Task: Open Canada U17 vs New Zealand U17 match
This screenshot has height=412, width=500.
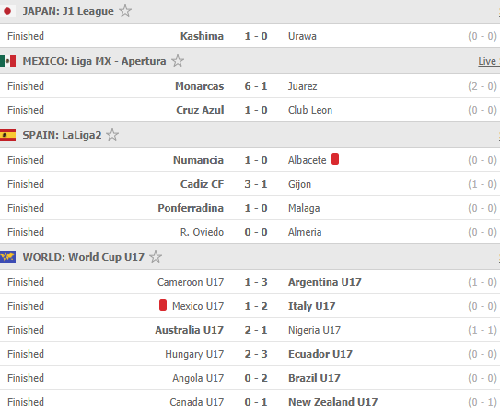Action: [250, 401]
